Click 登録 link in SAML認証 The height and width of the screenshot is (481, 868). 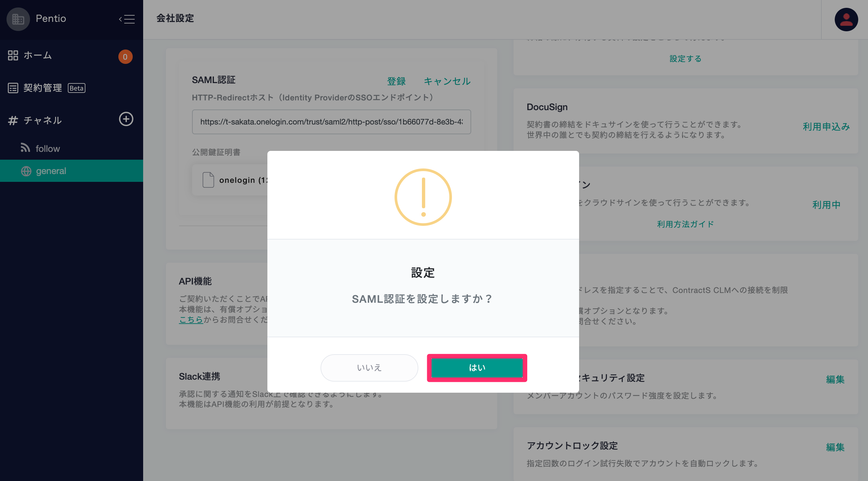tap(396, 81)
